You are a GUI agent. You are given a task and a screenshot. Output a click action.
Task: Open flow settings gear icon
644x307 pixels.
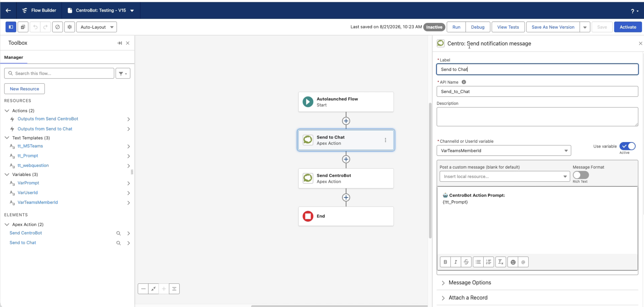click(x=69, y=27)
